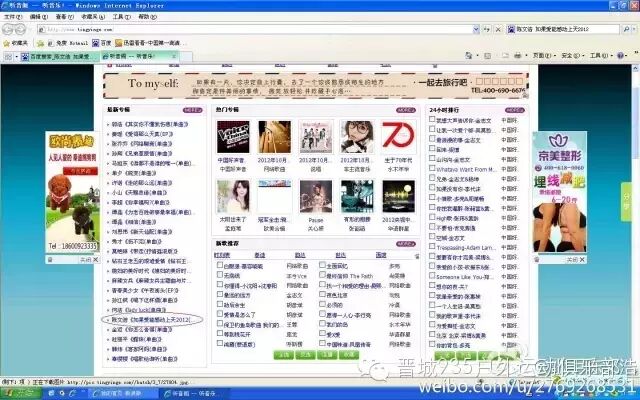The height and width of the screenshot is (400, 640).
Task: Open the Favorites star button
Action: click(x=16, y=43)
